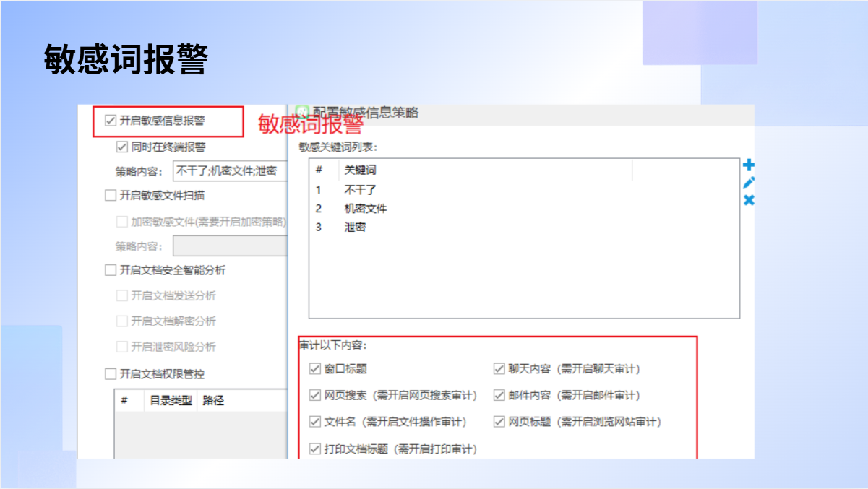This screenshot has height=489, width=868.
Task: Select keyword row 机密文件 in list
Action: click(x=366, y=209)
